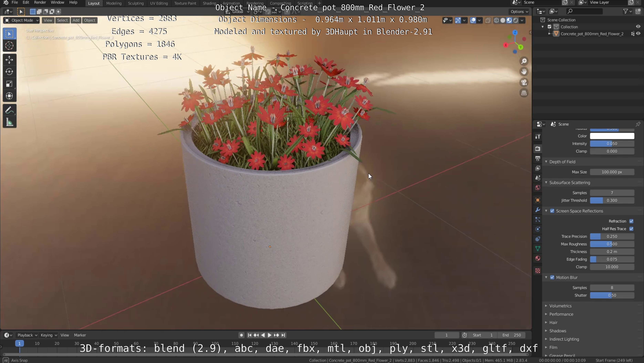Select the Scale tool
Screen dimensions: 644x363
coord(9,84)
